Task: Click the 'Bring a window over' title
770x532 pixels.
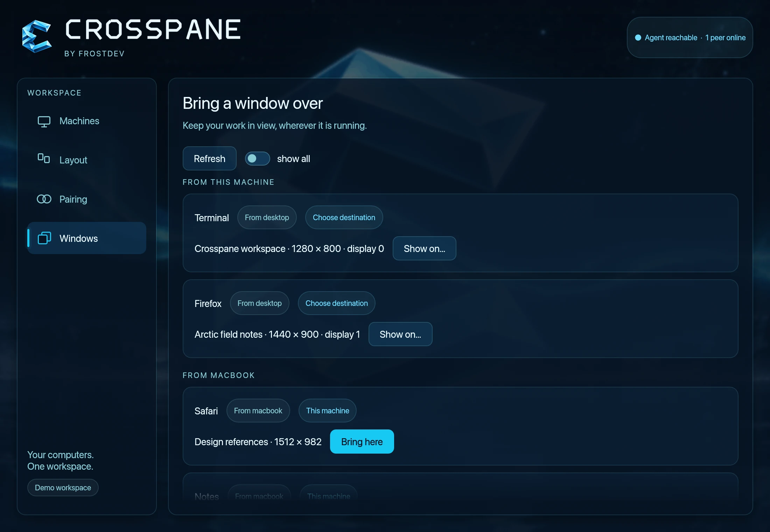Action: 253,103
